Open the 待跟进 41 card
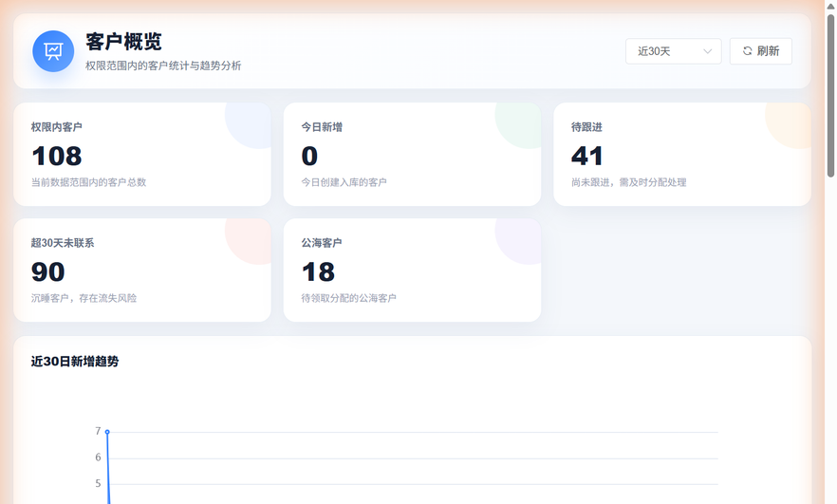This screenshot has height=504, width=837. pos(682,155)
